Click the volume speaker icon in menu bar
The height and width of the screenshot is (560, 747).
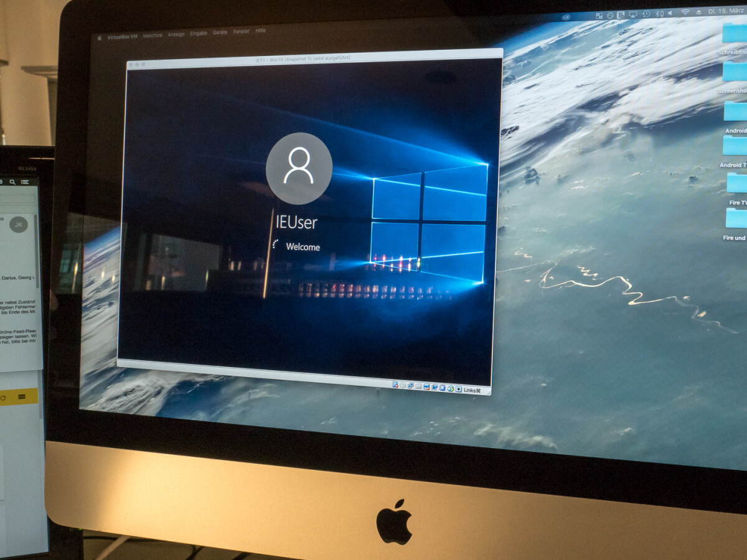pos(670,13)
